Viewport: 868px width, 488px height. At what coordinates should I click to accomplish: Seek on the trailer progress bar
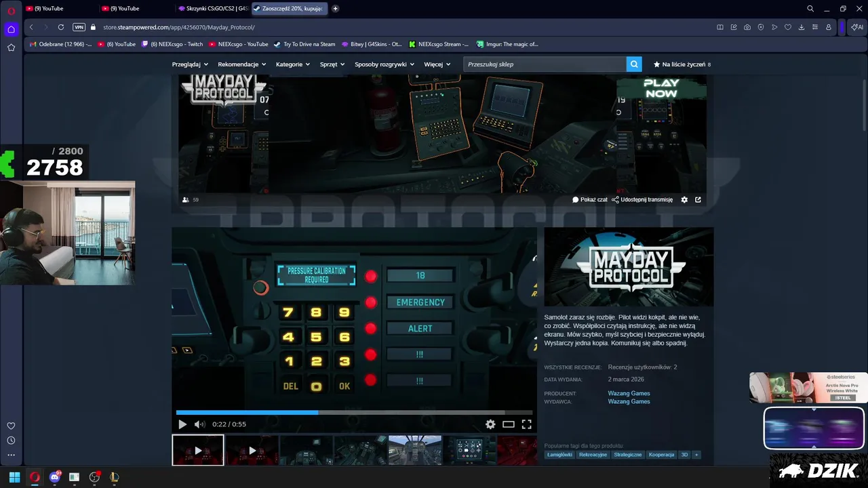354,412
